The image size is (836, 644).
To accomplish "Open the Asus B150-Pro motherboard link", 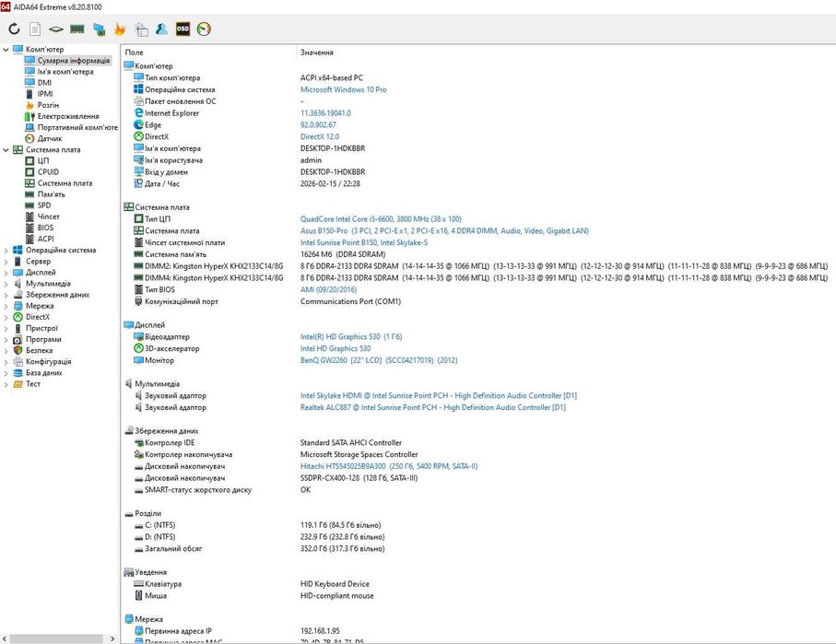I will (x=444, y=231).
